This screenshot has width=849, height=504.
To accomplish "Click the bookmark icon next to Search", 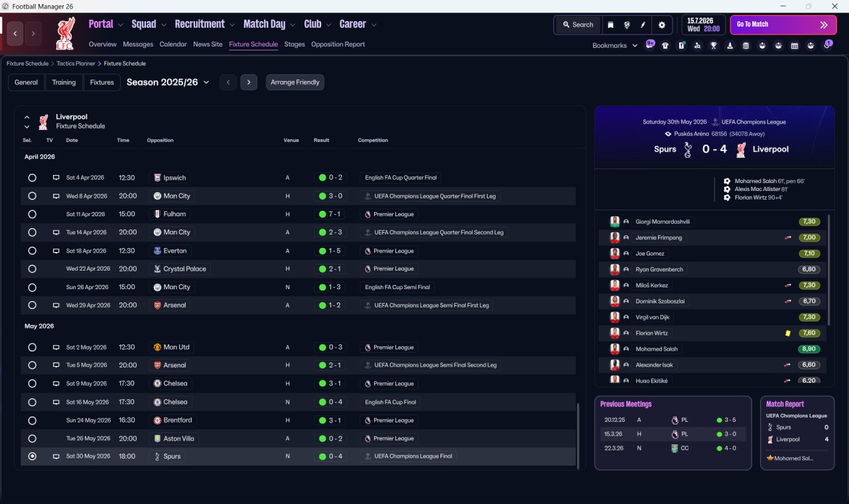I will 611,25.
